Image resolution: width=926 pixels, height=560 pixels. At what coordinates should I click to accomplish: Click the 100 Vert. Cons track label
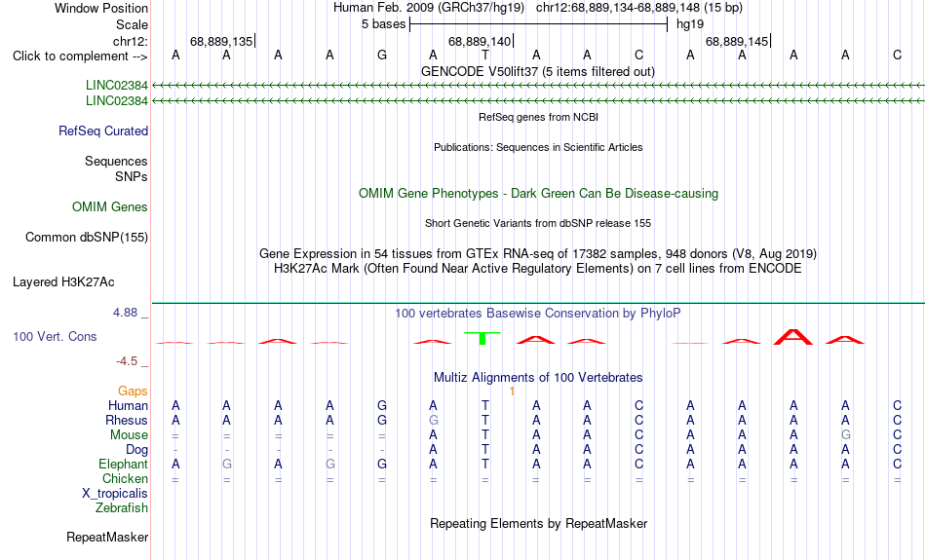[x=55, y=336]
